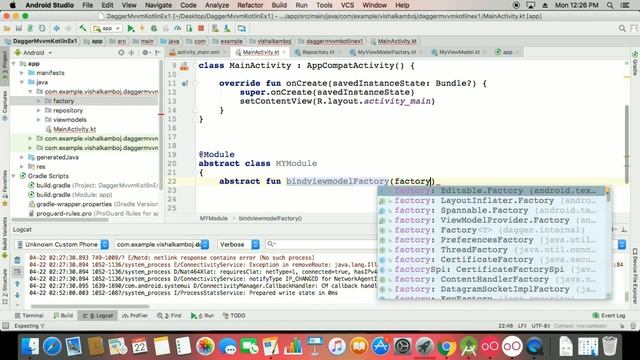Select ViewModelProvider.Factory completion suggestion
The image size is (640, 360).
tap(492, 220)
